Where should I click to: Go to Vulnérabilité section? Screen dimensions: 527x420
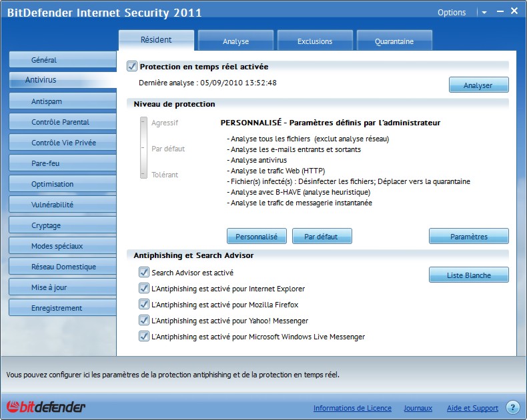[63, 205]
